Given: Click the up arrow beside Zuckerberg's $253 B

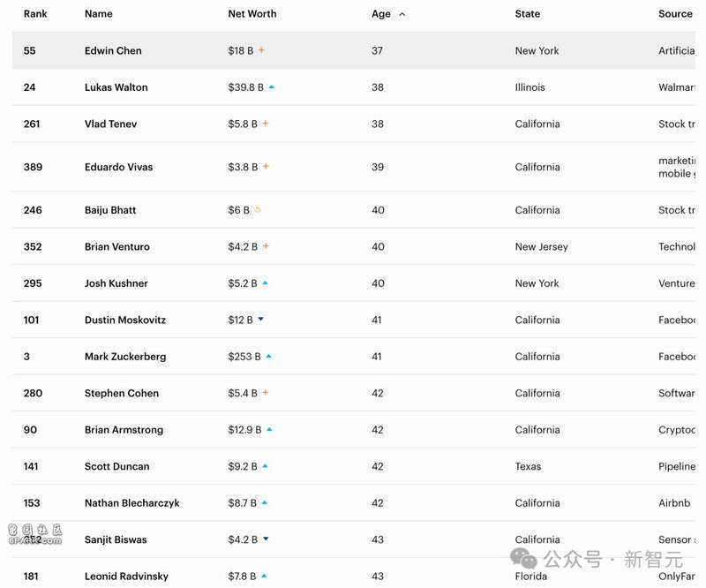Looking at the screenshot, I should click(x=269, y=357).
